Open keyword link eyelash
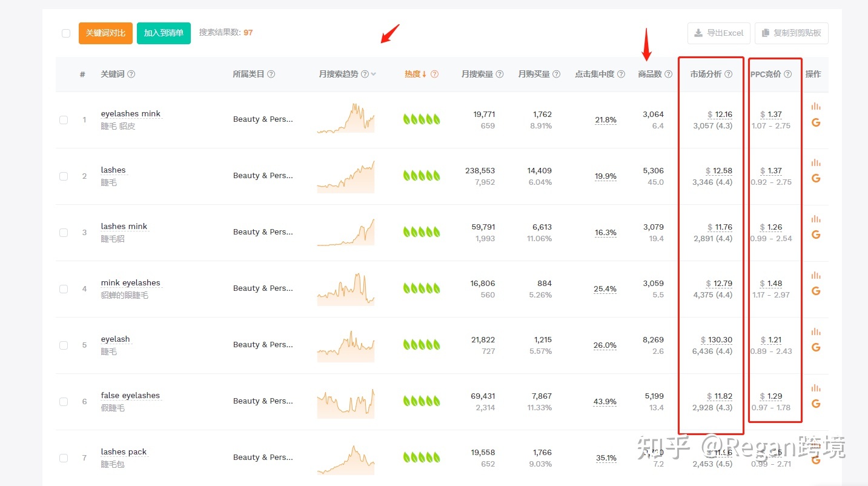This screenshot has height=486, width=868. [x=116, y=339]
